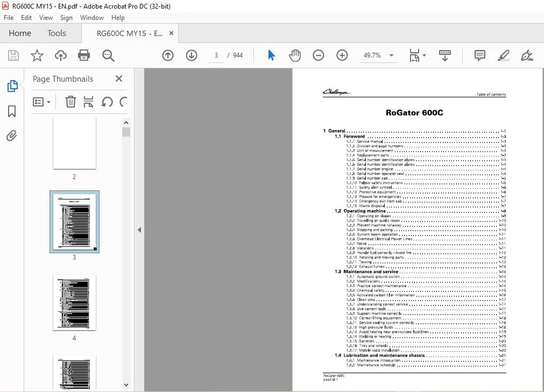The width and height of the screenshot is (544, 392).
Task: Switch to the Home tab
Action: tap(20, 33)
